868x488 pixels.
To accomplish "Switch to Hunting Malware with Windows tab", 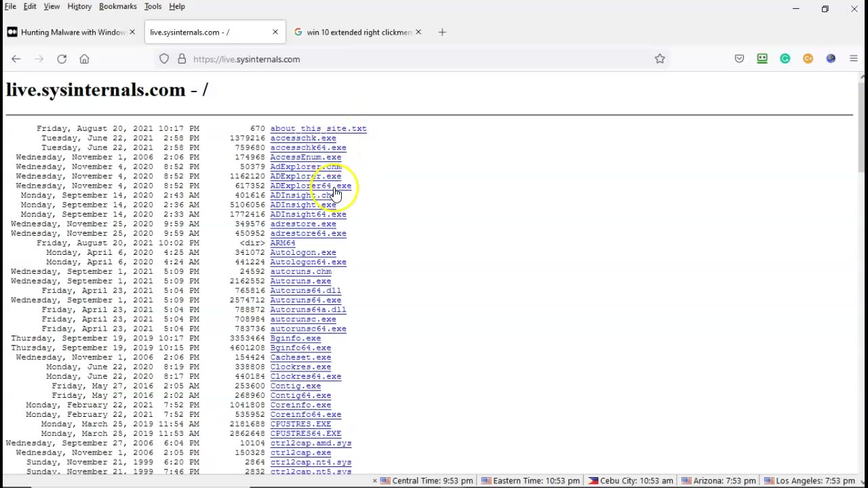I will coord(71,32).
